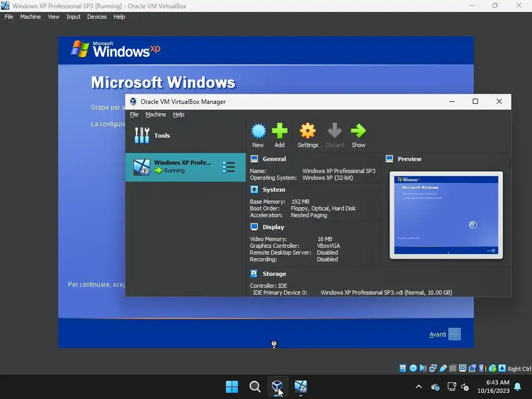Screen dimensions: 532x399
Task: Click the New virtual machine icon
Action: coord(258,131)
